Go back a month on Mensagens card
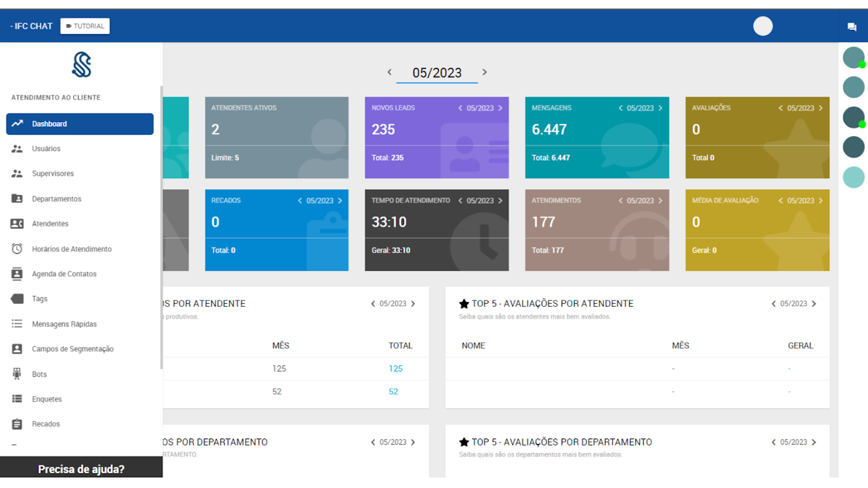 coord(621,108)
